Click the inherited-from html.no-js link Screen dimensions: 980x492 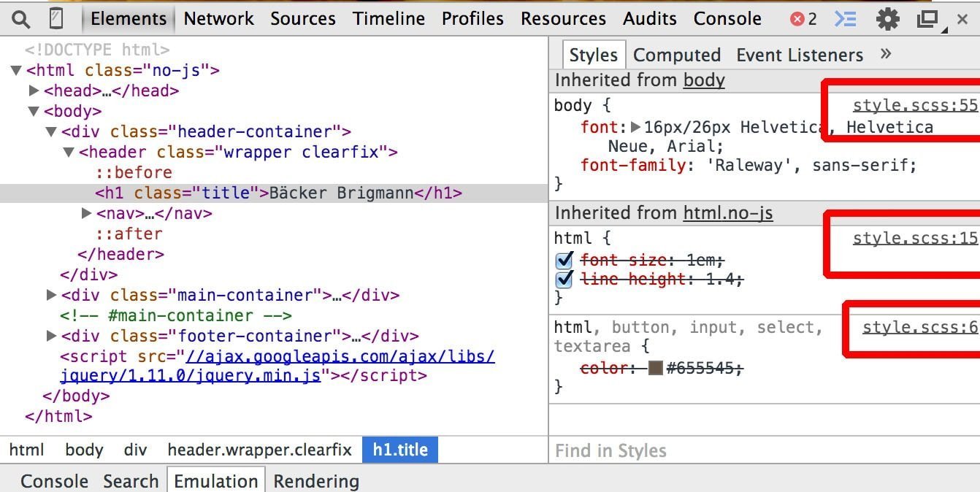point(728,213)
